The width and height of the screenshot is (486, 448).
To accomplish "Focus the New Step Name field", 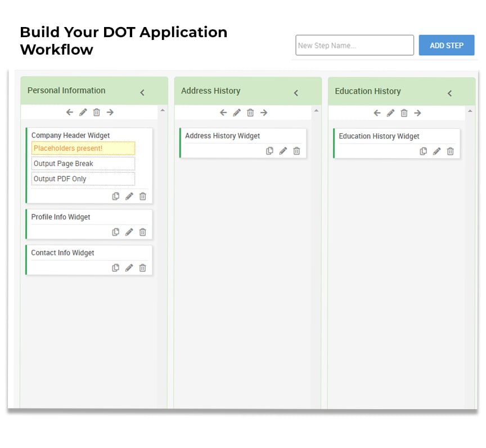I will (354, 45).
